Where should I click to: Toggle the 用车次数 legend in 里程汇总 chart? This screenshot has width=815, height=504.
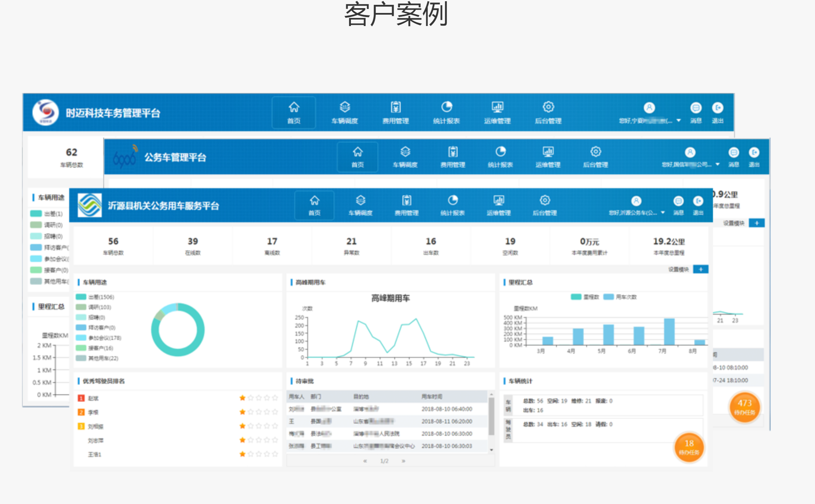point(609,297)
